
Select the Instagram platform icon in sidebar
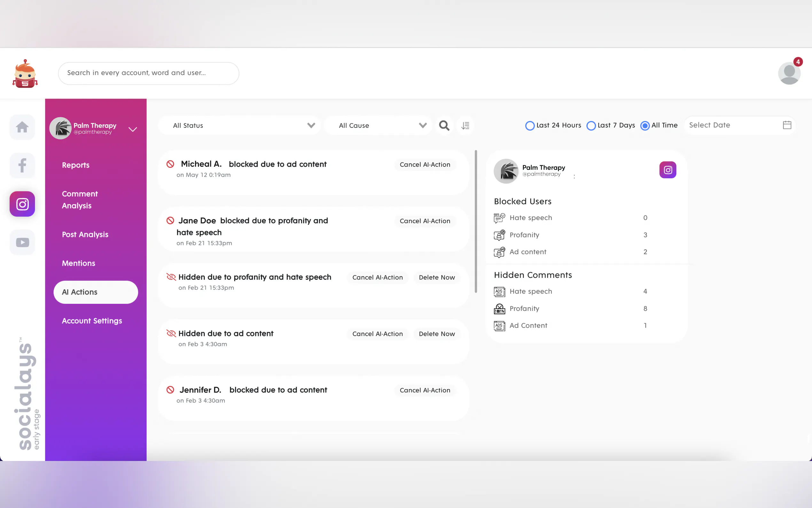click(22, 204)
